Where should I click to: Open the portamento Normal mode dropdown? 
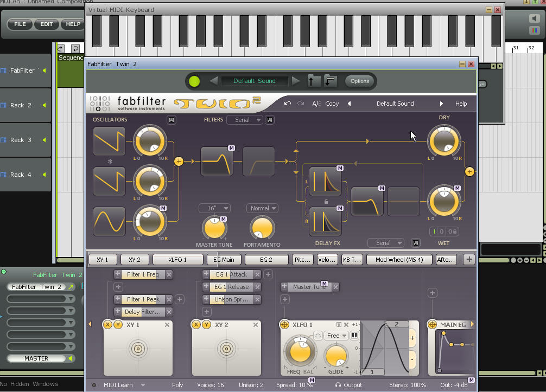click(262, 208)
